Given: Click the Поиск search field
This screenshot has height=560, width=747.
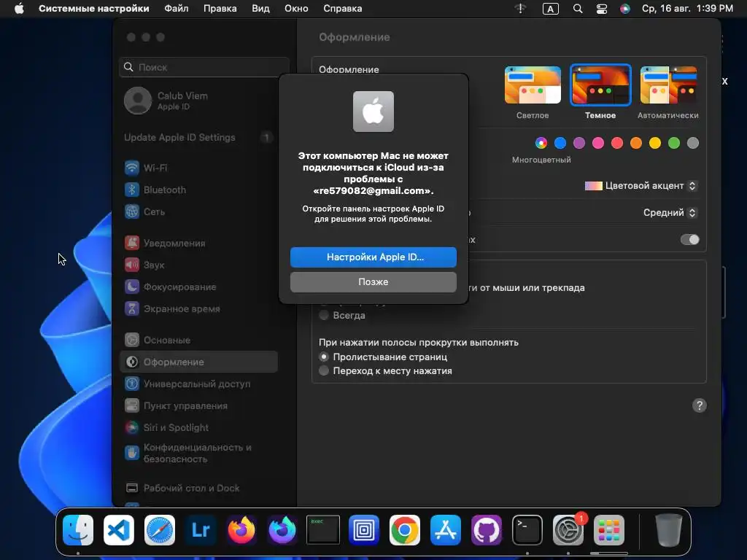Looking at the screenshot, I should [204, 67].
